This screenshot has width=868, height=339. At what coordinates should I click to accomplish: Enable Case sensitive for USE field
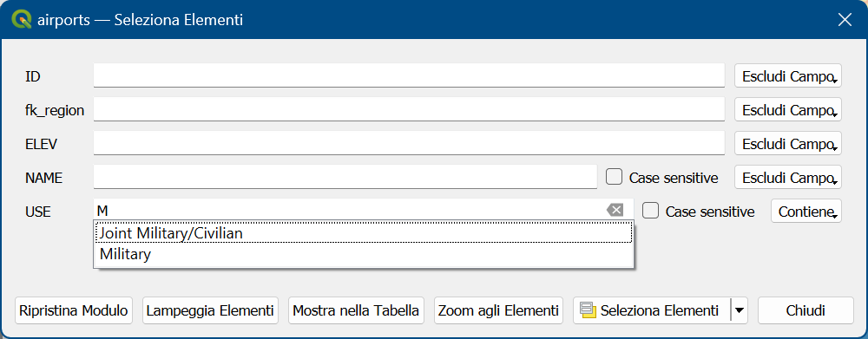pyautogui.click(x=650, y=211)
